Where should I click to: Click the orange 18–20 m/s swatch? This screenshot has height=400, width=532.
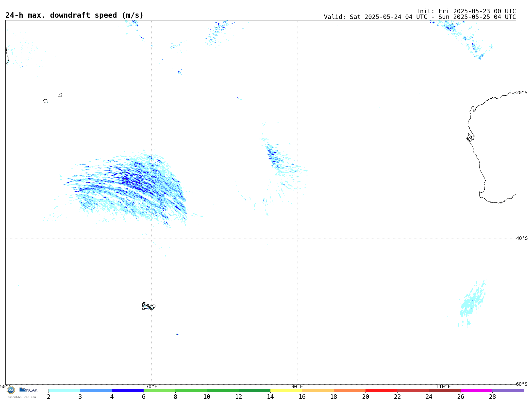pos(350,390)
